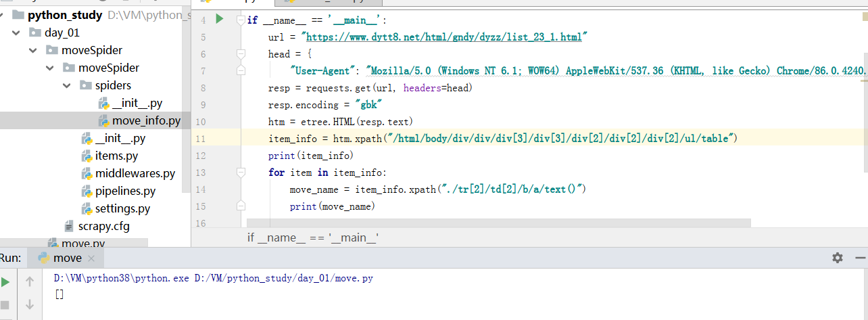Collapse the day_01 folder

click(x=16, y=32)
